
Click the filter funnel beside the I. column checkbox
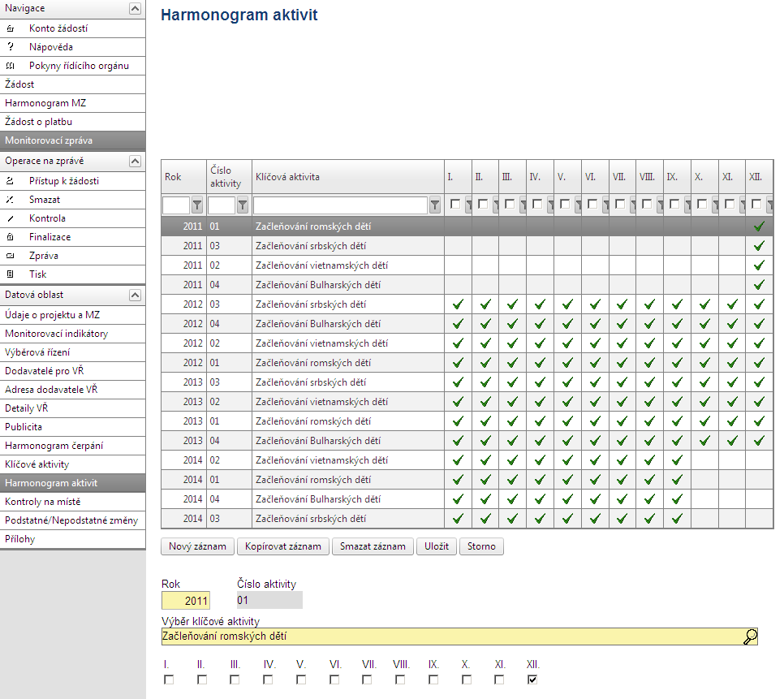pos(468,205)
